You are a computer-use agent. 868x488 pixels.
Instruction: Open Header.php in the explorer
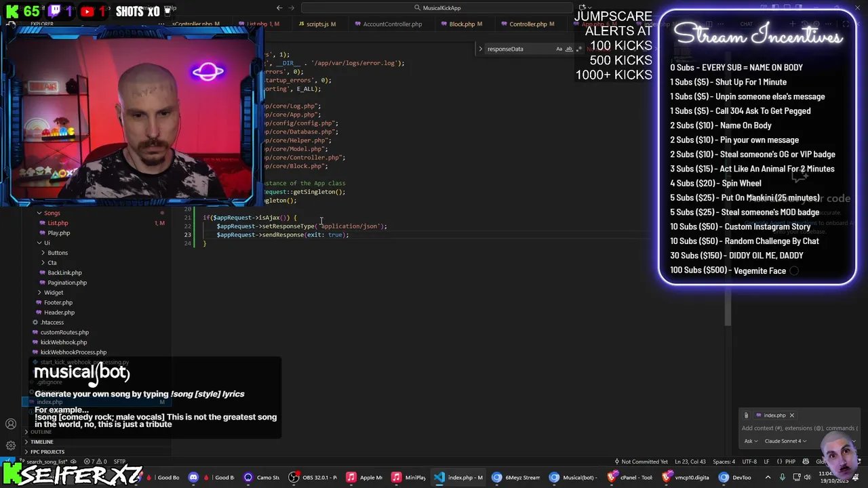pos(59,312)
